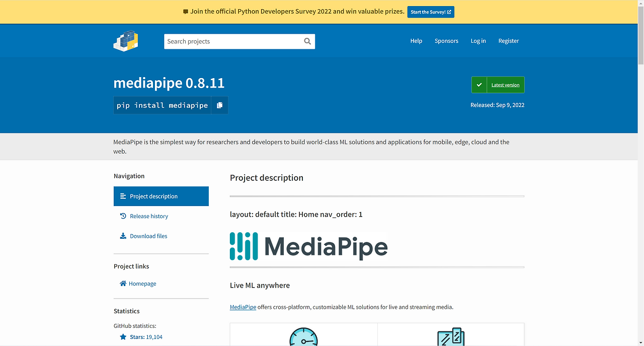This screenshot has height=346, width=644.
Task: Copy the pip install command to clipboard
Action: [x=219, y=105]
